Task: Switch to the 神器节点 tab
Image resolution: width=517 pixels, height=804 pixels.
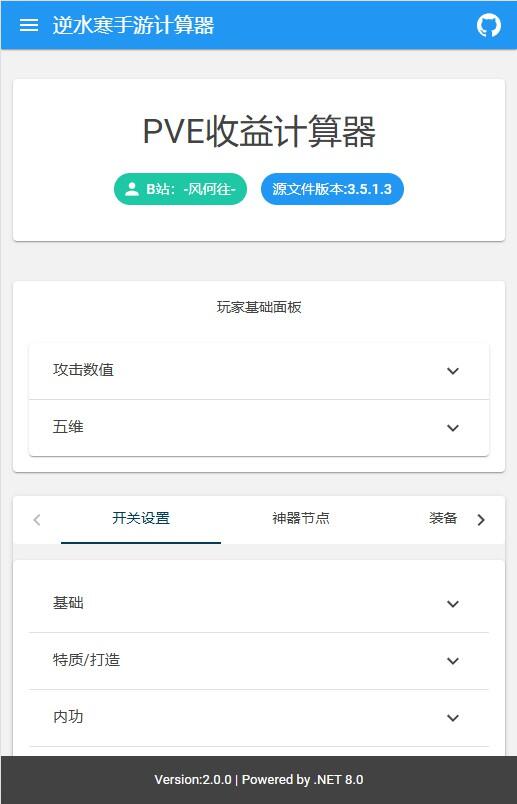Action: pyautogui.click(x=301, y=519)
